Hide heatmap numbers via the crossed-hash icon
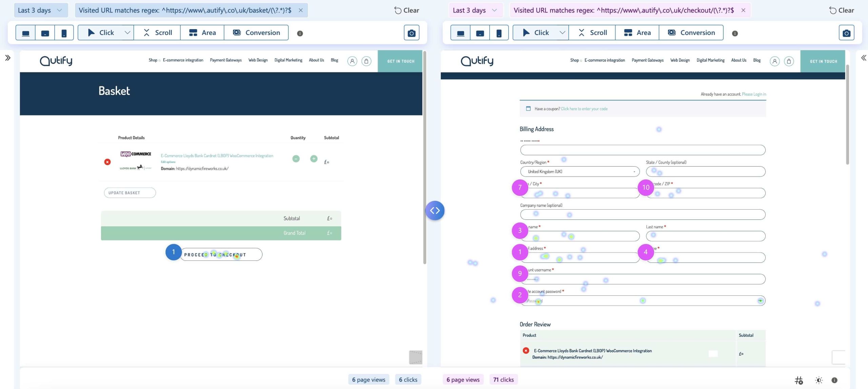 (799, 380)
